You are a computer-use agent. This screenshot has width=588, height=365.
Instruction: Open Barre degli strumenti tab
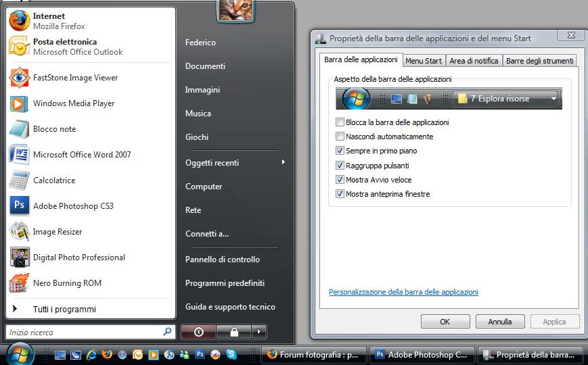pos(539,61)
